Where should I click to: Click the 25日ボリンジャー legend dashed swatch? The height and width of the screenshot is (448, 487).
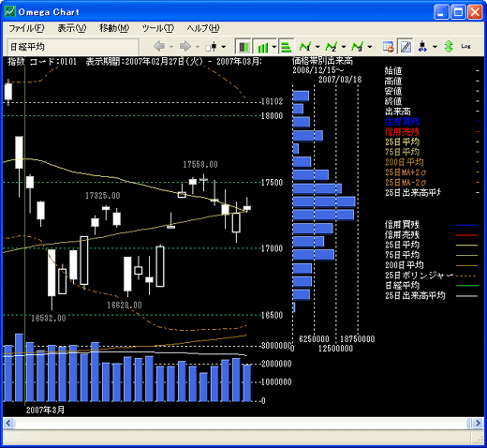[x=466, y=276]
